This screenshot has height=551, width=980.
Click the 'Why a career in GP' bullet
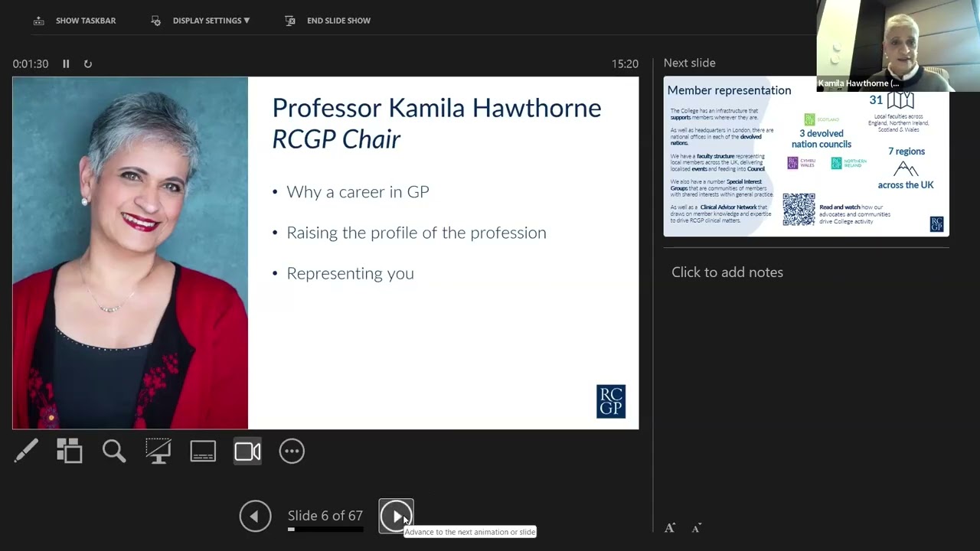(x=358, y=192)
